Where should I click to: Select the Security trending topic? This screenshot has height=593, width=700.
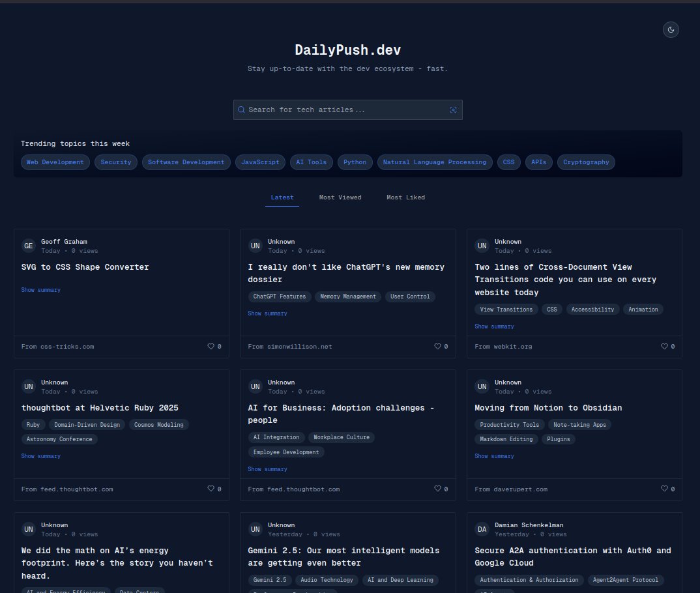[116, 162]
